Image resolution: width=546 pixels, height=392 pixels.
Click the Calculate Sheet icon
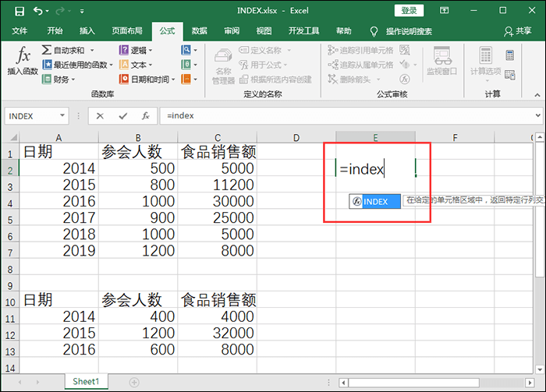pyautogui.click(x=510, y=75)
